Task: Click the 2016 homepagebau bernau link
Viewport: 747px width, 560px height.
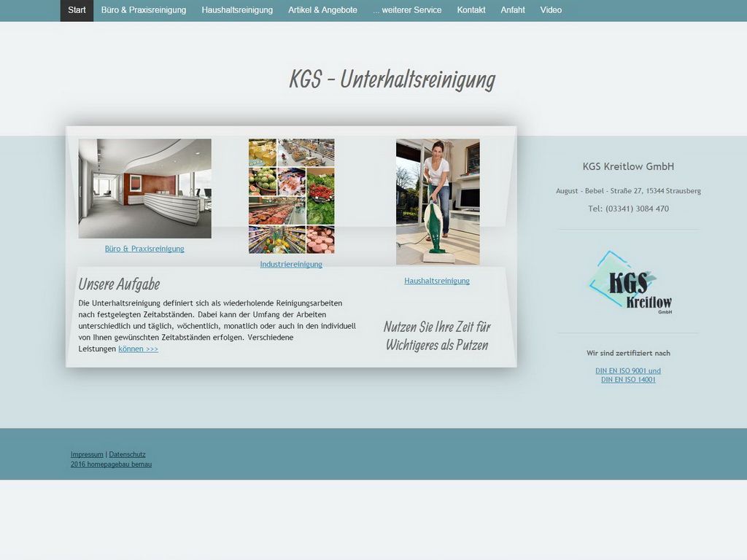Action: (111, 464)
